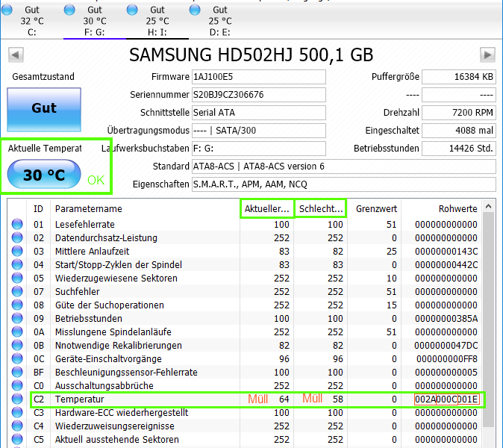Click status orb of Wiederzuweisungsereignisse row
This screenshot has height=448, width=503.
coord(17,426)
